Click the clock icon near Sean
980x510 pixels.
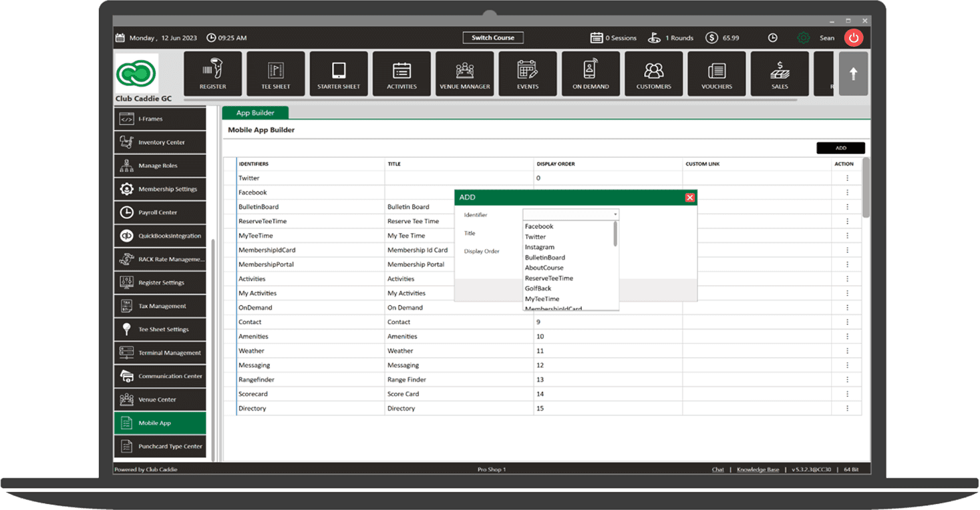click(x=772, y=38)
